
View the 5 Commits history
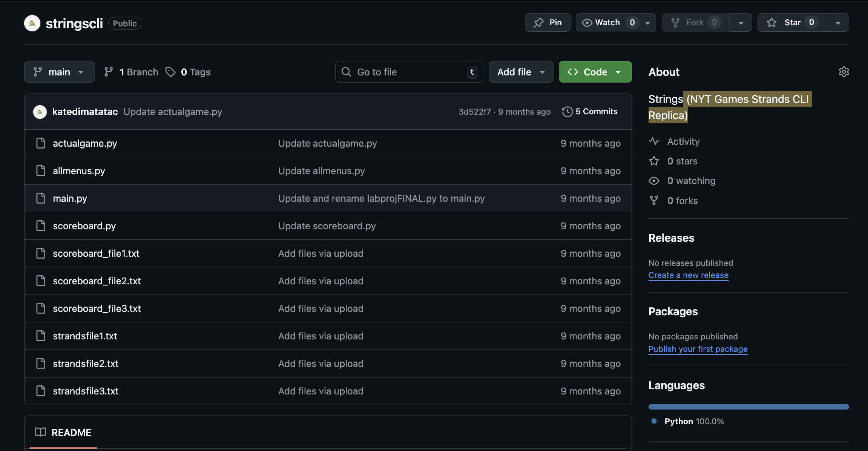coord(590,112)
